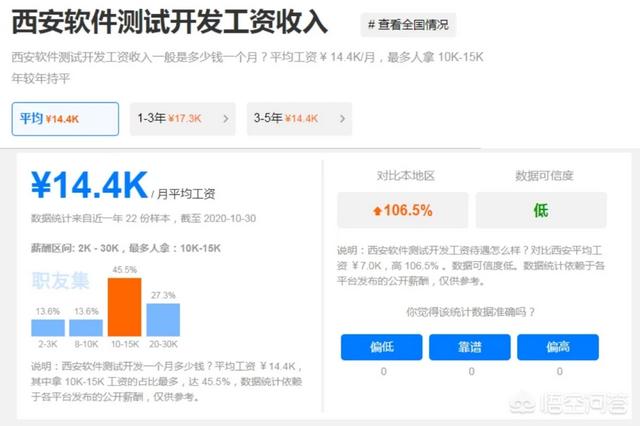640x426 pixels.
Task: Click chevron arrow on 1-3年 tab
Action: click(x=226, y=119)
